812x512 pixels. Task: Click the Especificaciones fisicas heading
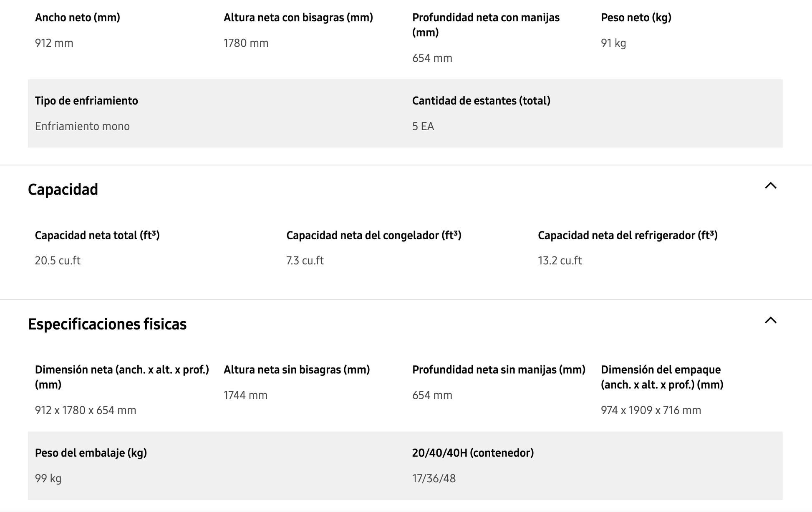click(x=107, y=324)
